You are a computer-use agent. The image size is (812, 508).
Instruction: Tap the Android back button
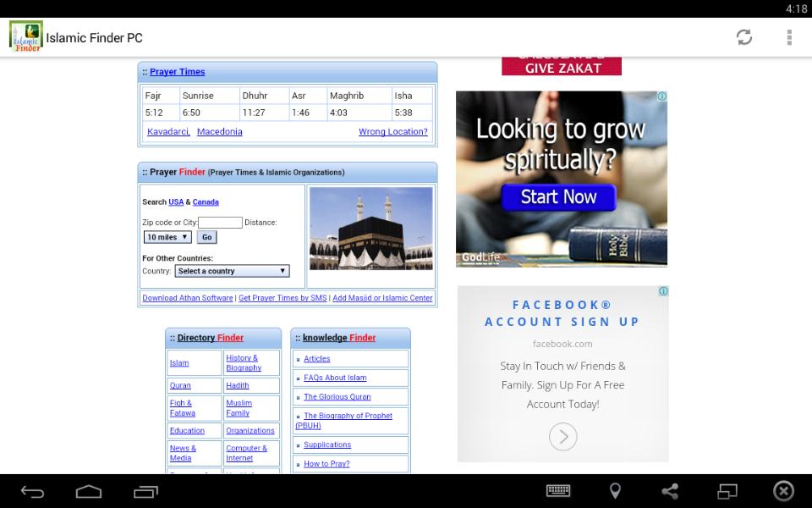tap(32, 491)
